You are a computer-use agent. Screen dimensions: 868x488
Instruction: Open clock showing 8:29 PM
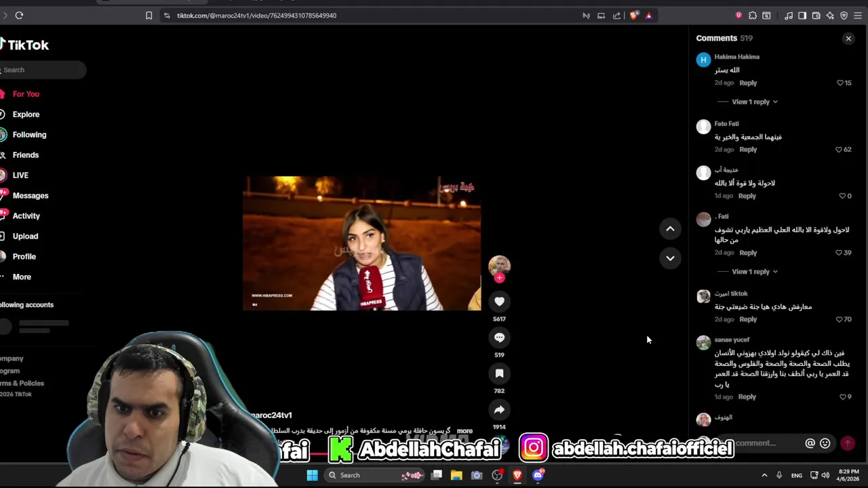point(848,475)
